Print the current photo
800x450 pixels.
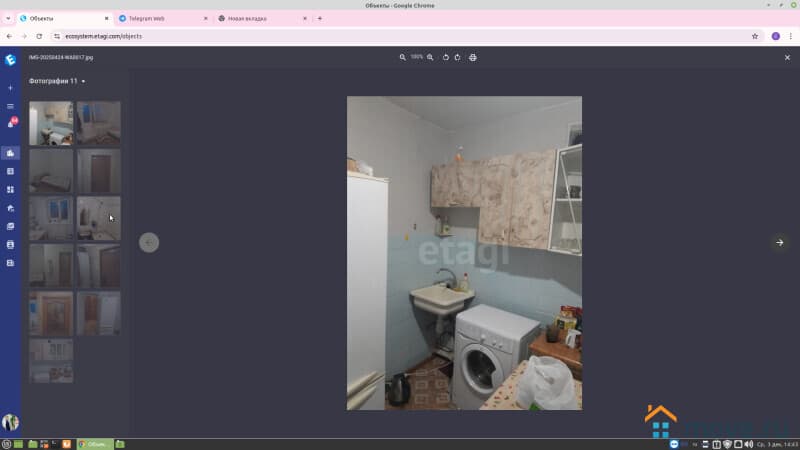(473, 57)
